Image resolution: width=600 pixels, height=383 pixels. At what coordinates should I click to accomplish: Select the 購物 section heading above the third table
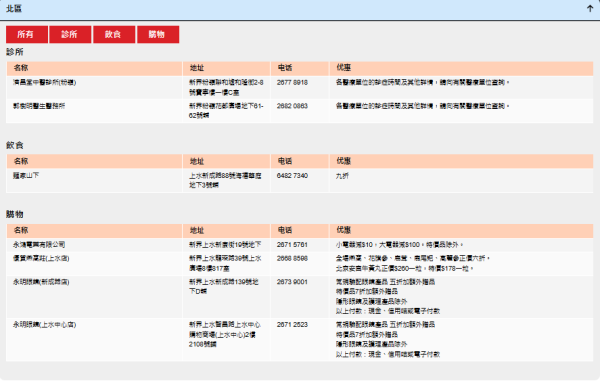coord(15,214)
